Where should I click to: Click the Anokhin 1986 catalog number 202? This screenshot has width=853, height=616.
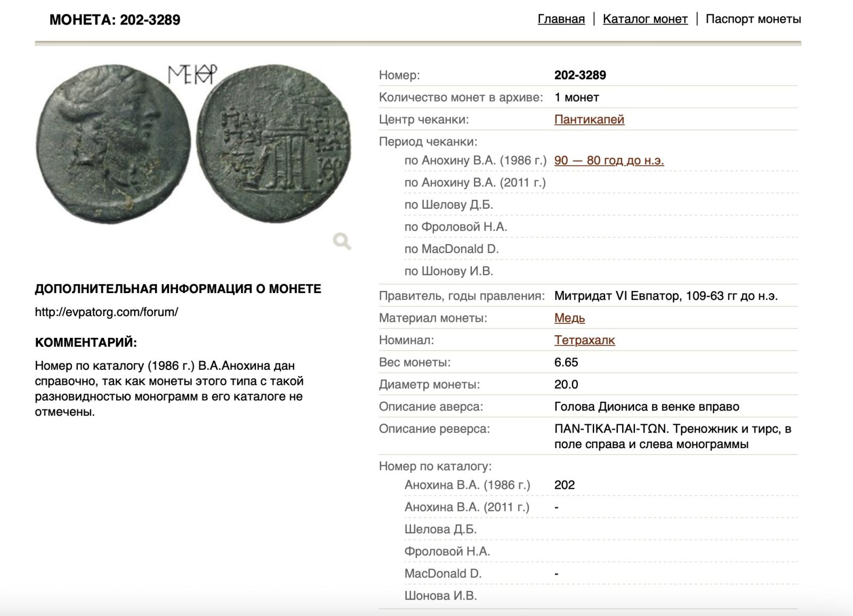[x=565, y=485]
